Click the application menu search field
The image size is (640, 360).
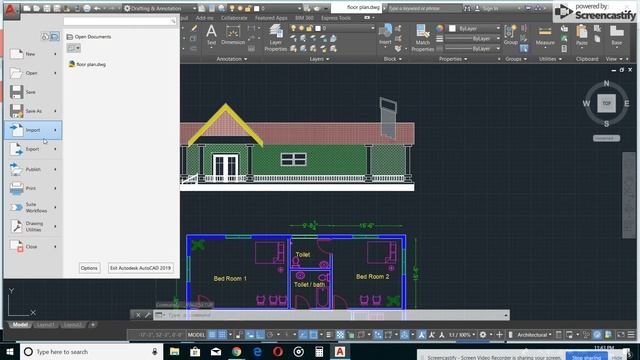[120, 20]
